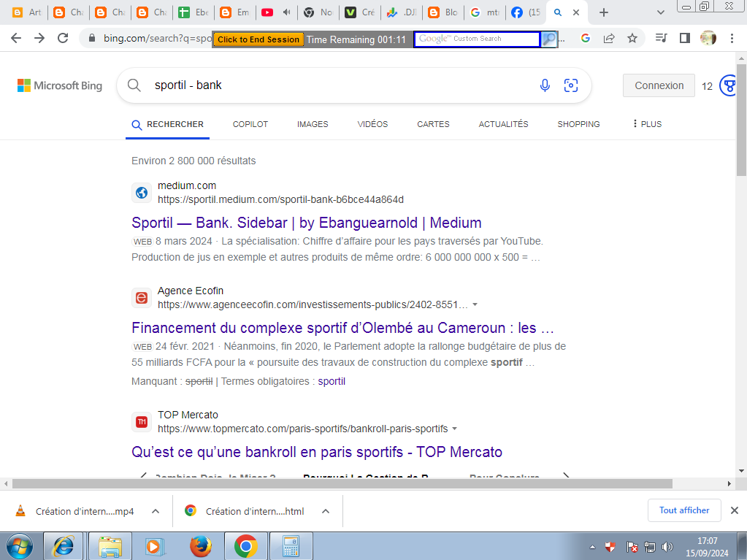Open the CARTES search tab

[433, 124]
